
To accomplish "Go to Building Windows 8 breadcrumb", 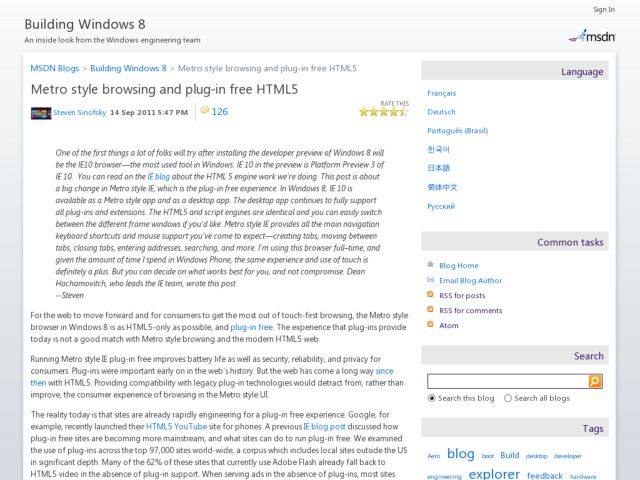I will click(x=128, y=69).
